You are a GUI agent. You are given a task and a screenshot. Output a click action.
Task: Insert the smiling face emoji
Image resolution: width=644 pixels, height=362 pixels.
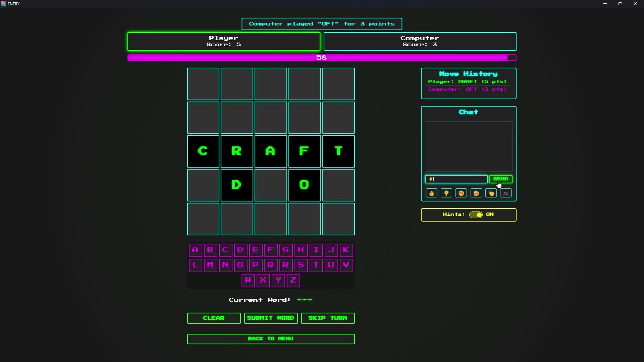[461, 193]
